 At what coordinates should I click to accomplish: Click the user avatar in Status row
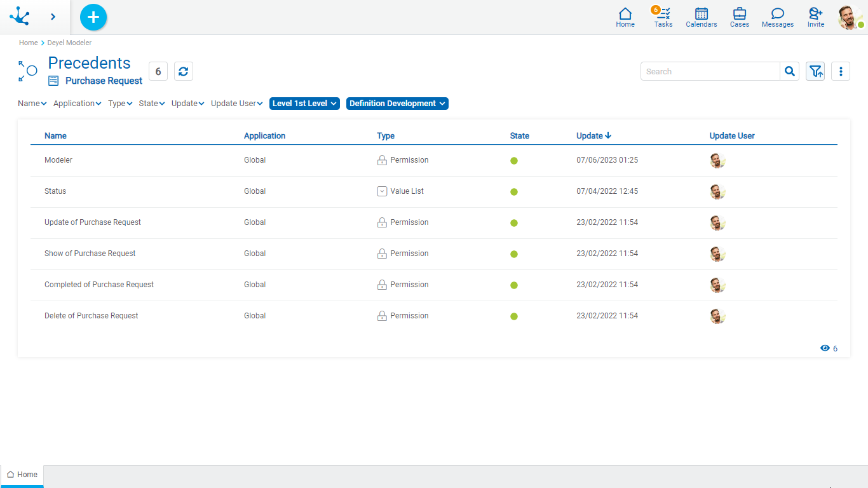717,192
